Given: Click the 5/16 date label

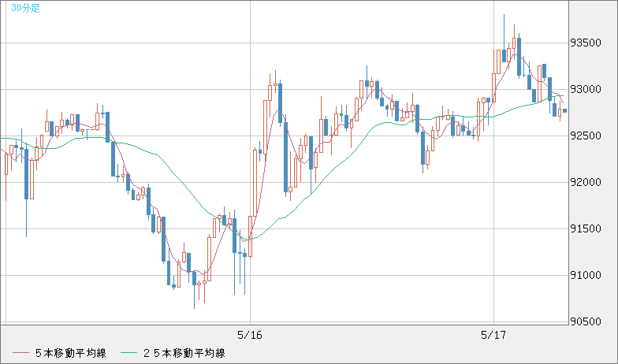Looking at the screenshot, I should 250,336.
